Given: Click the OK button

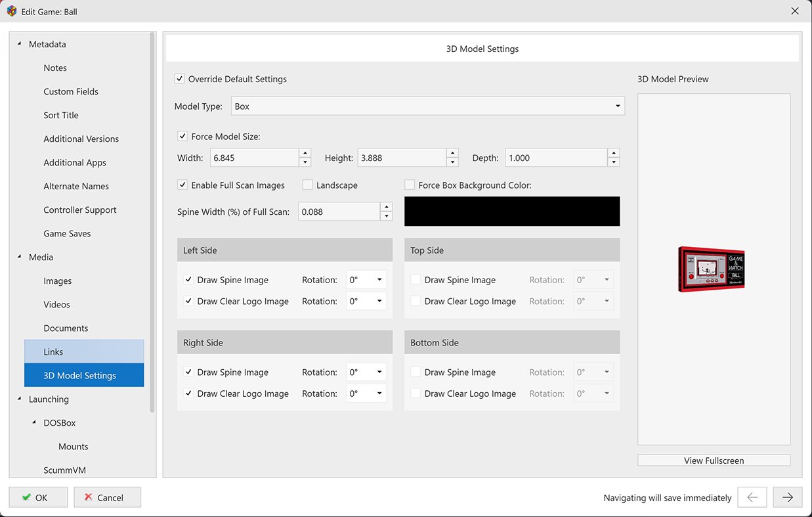Looking at the screenshot, I should (38, 497).
